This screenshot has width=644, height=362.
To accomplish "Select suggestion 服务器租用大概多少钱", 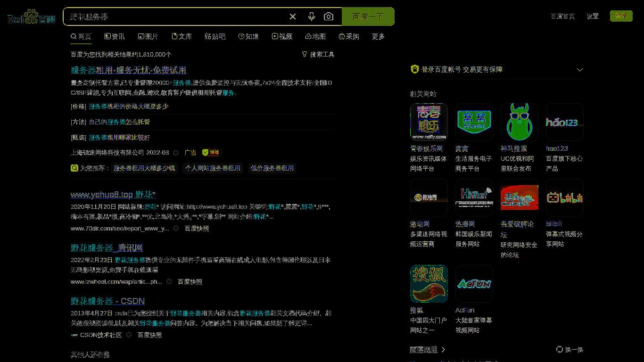I will [144, 168].
